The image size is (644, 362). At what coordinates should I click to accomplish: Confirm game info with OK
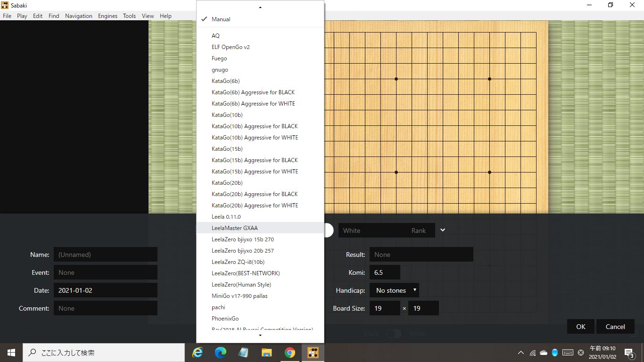pyautogui.click(x=581, y=327)
